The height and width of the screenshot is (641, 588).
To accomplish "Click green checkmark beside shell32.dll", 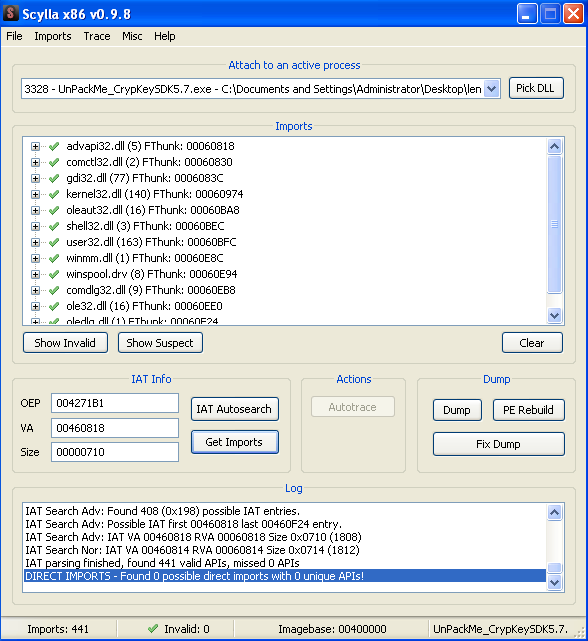I will click(54, 226).
